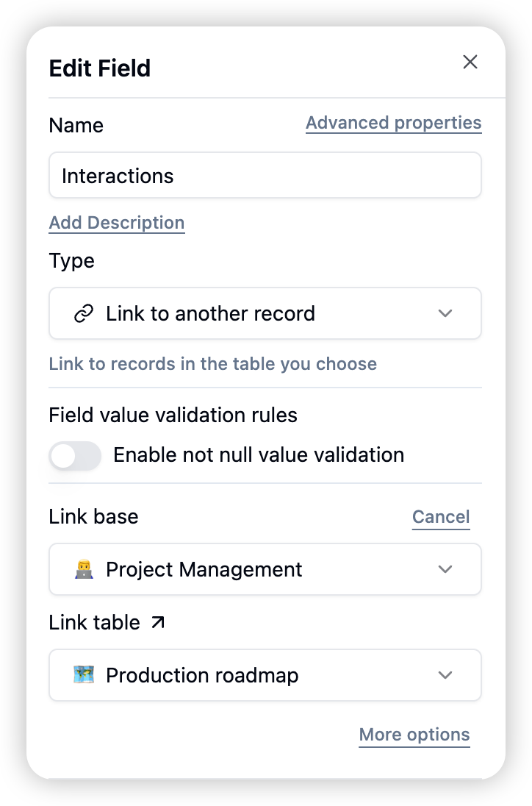This screenshot has width=532, height=806.
Task: Show More options
Action: 414,735
